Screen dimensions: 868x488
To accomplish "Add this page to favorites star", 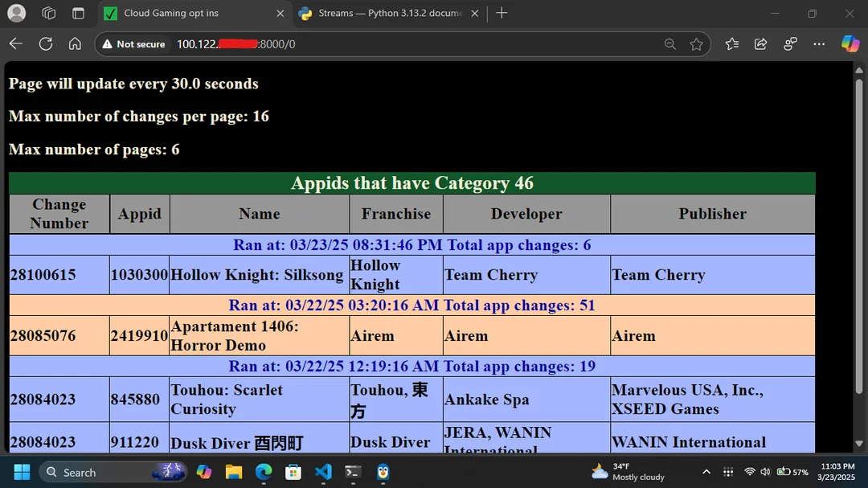I will tap(696, 44).
